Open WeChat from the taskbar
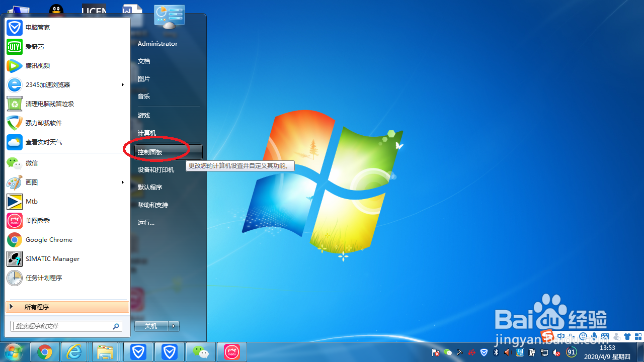 point(201,352)
